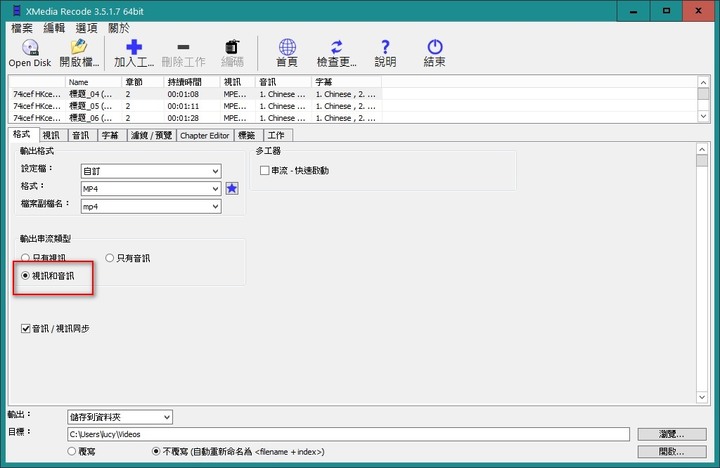The width and height of the screenshot is (720, 468).
Task: Click the 瀏覽... button
Action: tap(672, 434)
